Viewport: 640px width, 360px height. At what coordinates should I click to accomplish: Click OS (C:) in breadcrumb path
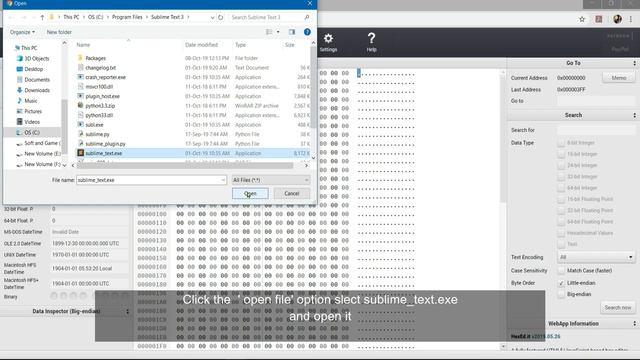96,17
